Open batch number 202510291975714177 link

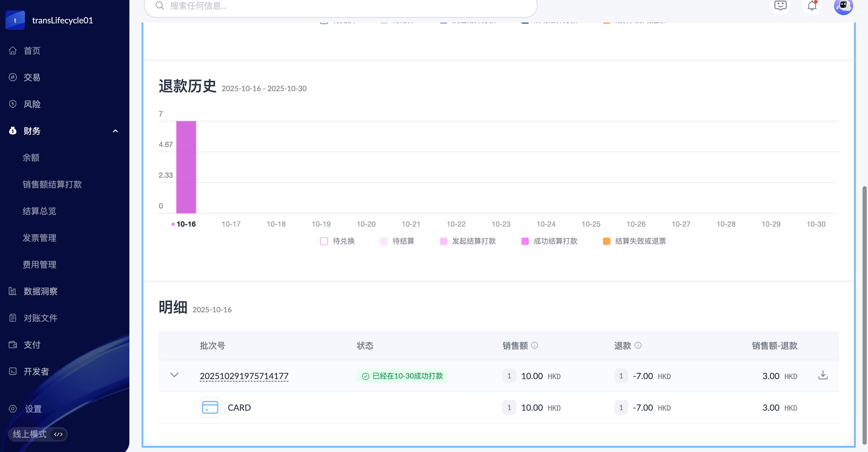tap(244, 376)
